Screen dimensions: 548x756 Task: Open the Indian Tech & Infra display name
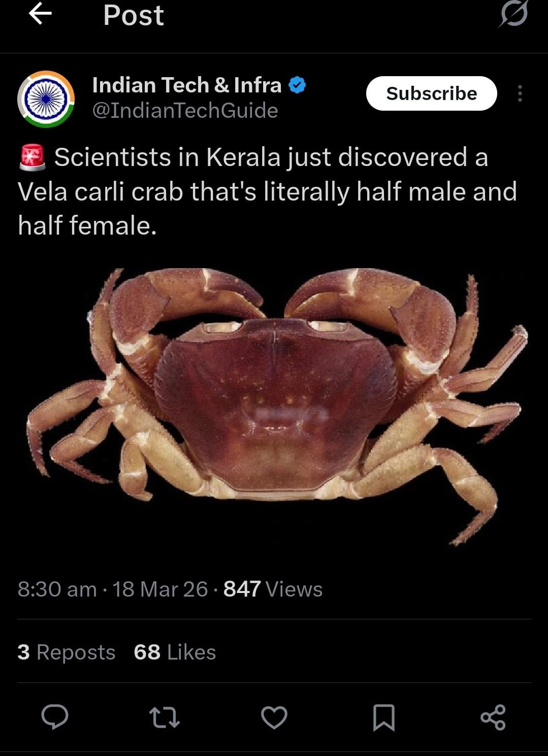186,85
